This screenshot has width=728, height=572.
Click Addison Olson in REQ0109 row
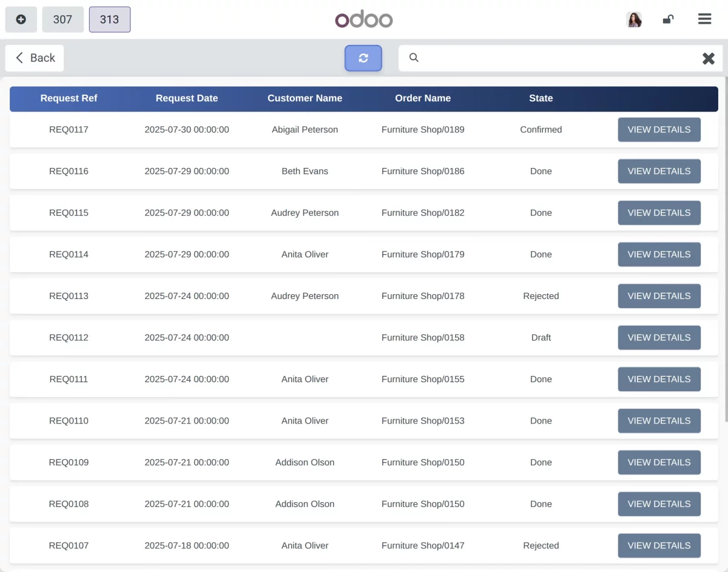tap(305, 462)
